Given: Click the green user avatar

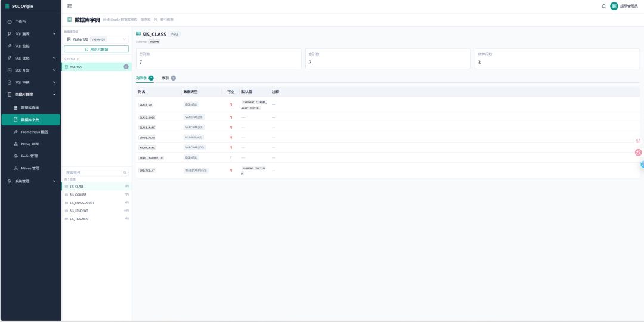Looking at the screenshot, I should [614, 6].
